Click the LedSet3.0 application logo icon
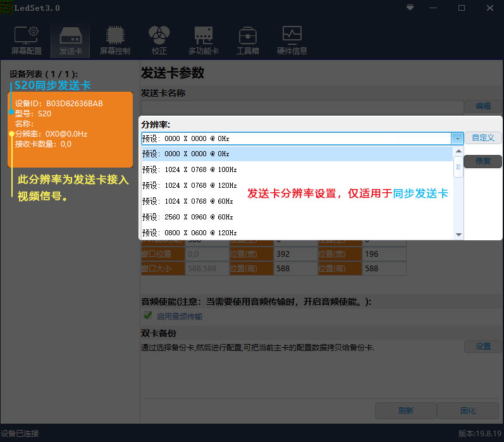The height and width of the screenshot is (442, 504). 6,8
